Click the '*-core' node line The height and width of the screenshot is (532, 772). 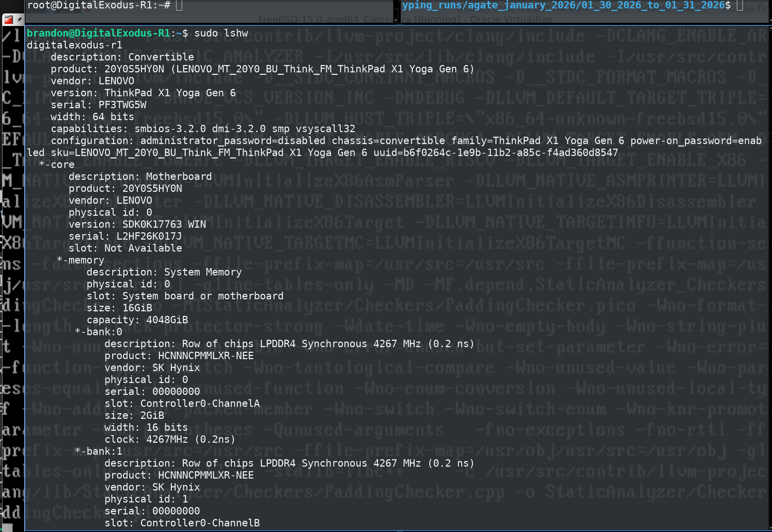click(x=57, y=165)
